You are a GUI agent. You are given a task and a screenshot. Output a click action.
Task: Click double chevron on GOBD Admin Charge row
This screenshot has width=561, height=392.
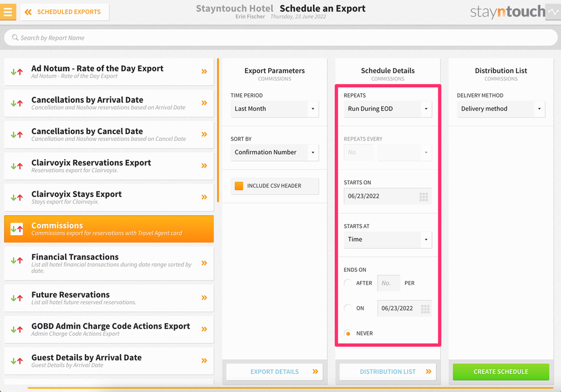[x=204, y=329]
